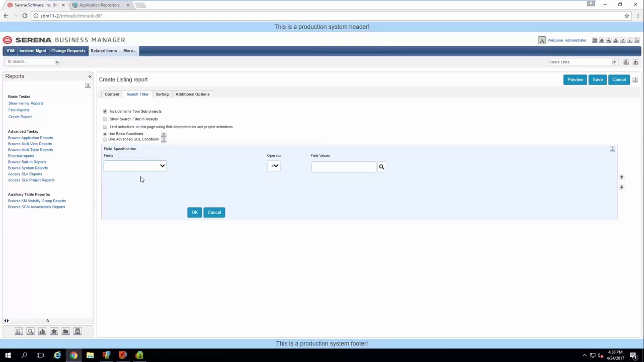Click the logout exit icon in header
Viewport: 644px width, 362px height.
click(637, 40)
